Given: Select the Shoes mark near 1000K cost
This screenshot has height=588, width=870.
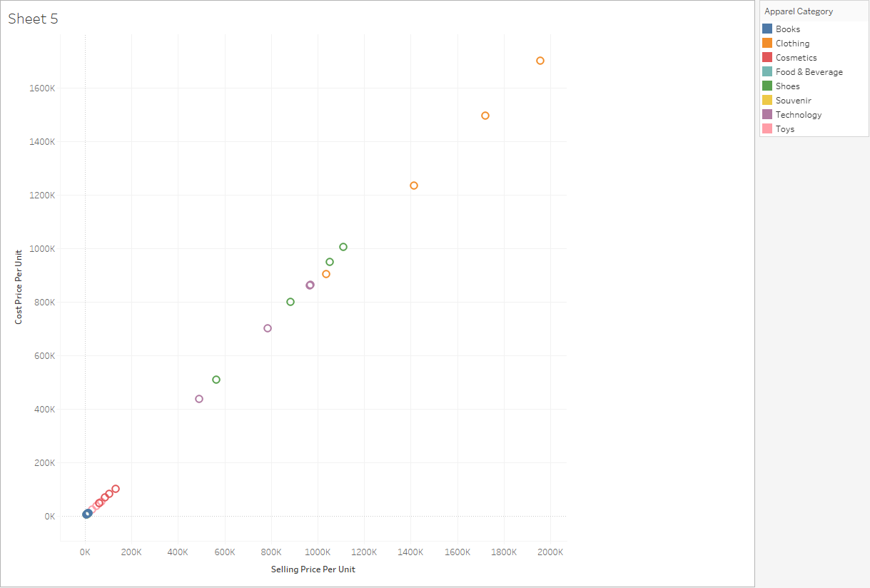Looking at the screenshot, I should (x=343, y=247).
